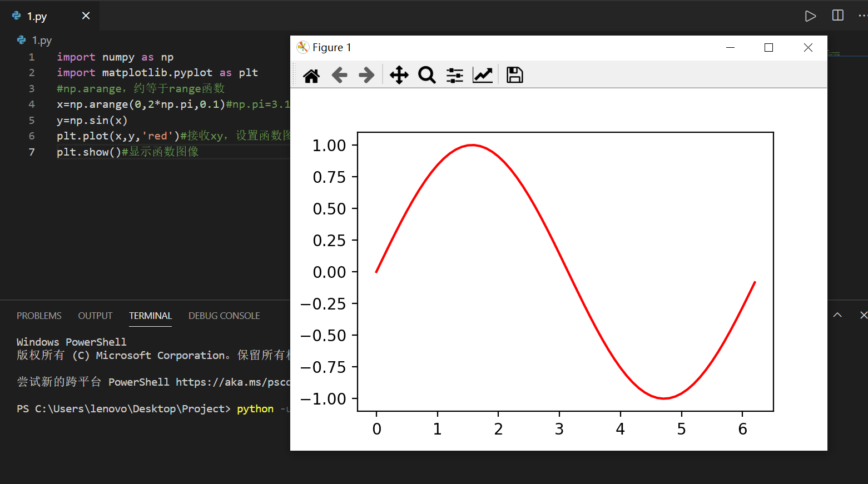868x484 pixels.
Task: Save the figure with the disk icon
Action: 515,75
